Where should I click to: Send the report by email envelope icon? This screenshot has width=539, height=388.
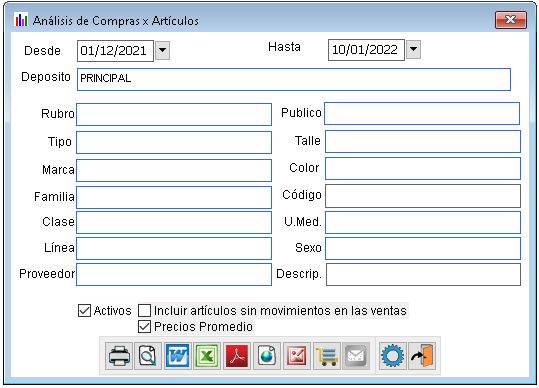pyautogui.click(x=356, y=356)
